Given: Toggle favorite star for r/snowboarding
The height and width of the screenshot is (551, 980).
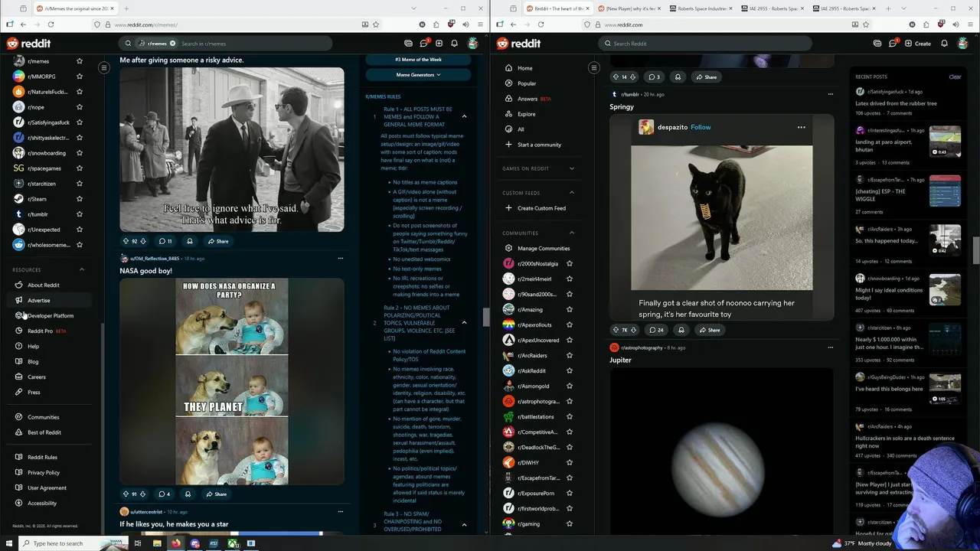Looking at the screenshot, I should click(79, 153).
